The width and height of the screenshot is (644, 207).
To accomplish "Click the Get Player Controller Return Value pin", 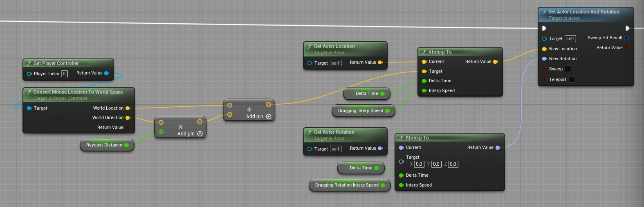I will (x=107, y=73).
